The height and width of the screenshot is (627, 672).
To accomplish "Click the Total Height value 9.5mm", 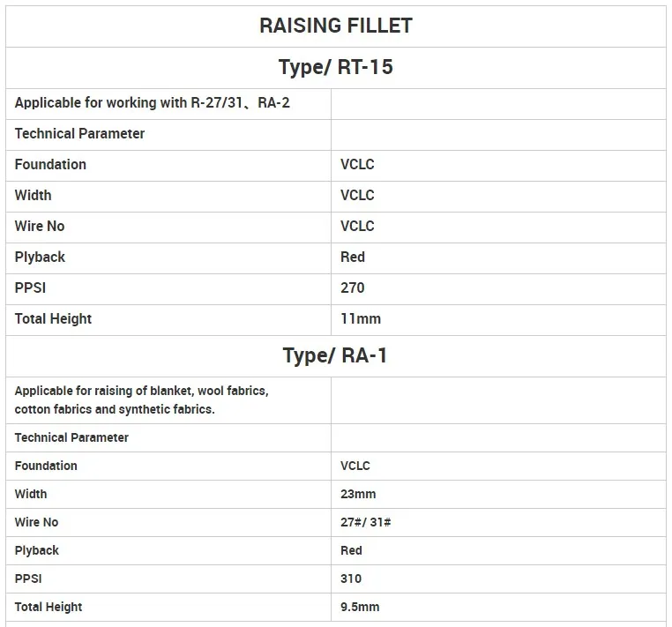I will (x=360, y=607).
